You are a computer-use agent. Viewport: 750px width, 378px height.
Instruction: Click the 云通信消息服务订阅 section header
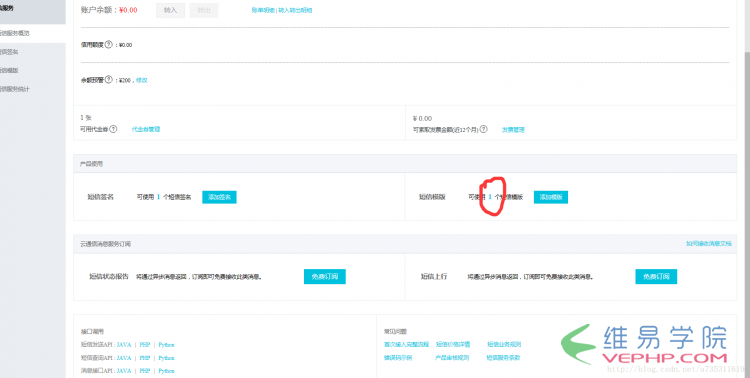point(405,244)
